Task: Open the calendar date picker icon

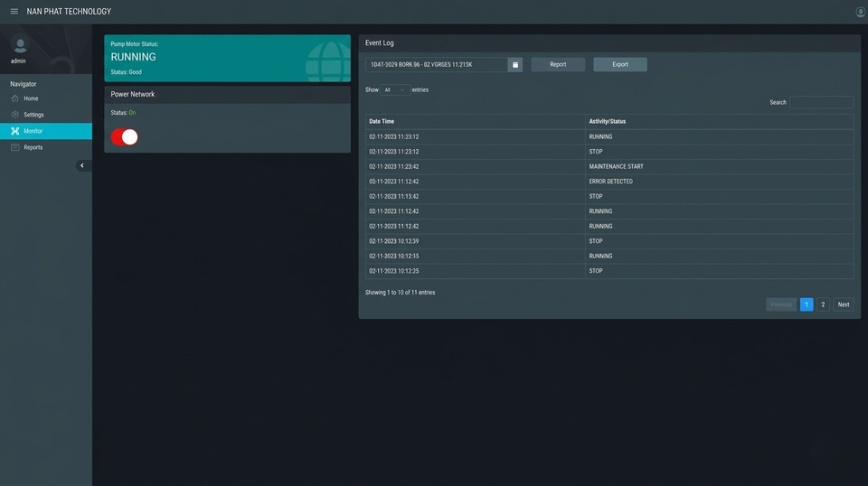Action: [x=515, y=65]
